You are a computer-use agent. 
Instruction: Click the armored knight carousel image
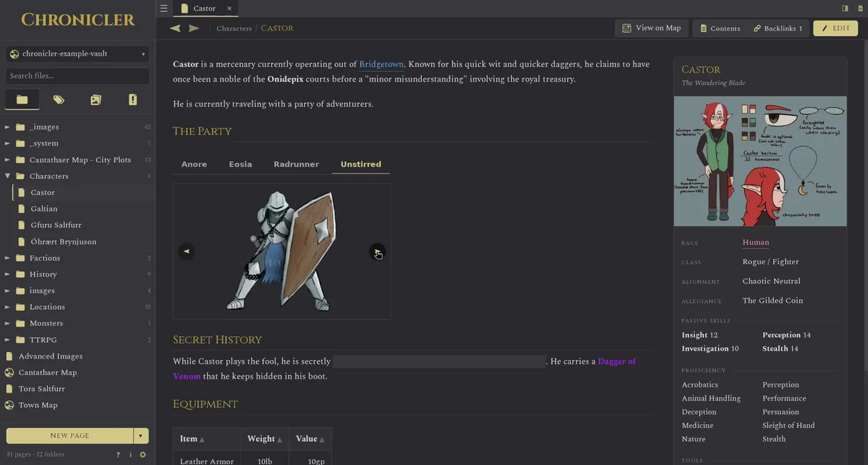[282, 251]
